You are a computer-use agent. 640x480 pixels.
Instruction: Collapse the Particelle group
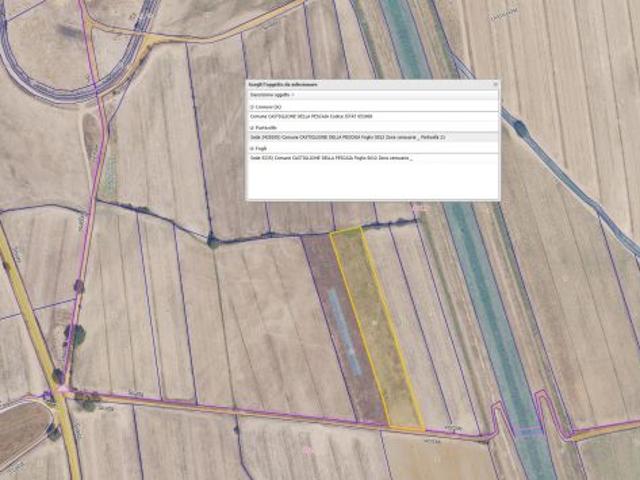click(252, 127)
